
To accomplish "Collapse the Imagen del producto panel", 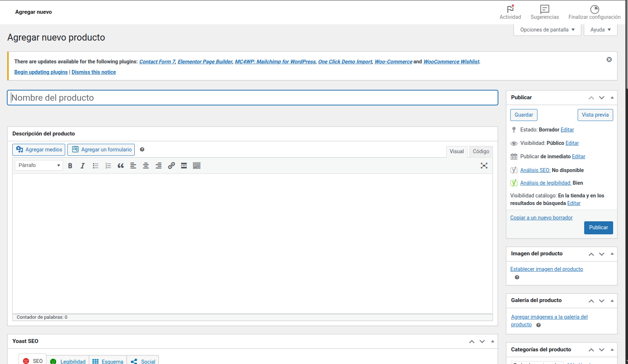I will [x=612, y=254].
